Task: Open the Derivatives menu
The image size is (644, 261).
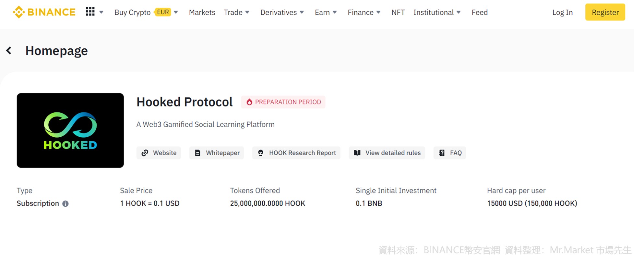Action: pyautogui.click(x=279, y=12)
